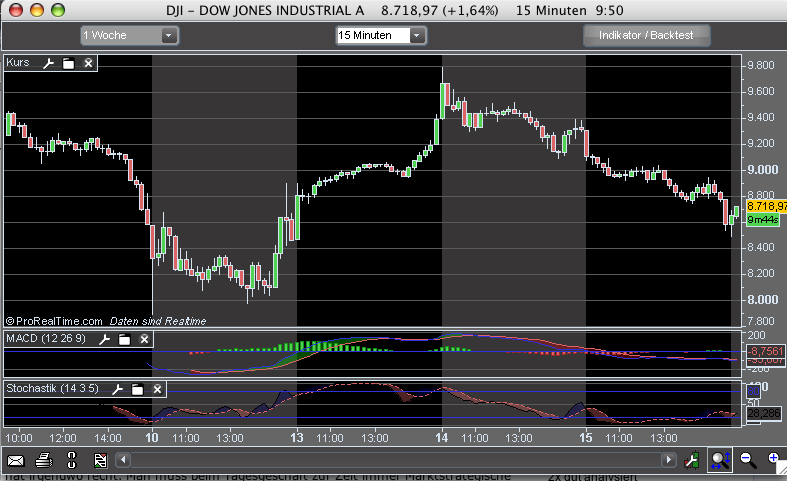The height and width of the screenshot is (481, 787).
Task: Click the yellow current price label 8.718,97
Action: pos(766,206)
